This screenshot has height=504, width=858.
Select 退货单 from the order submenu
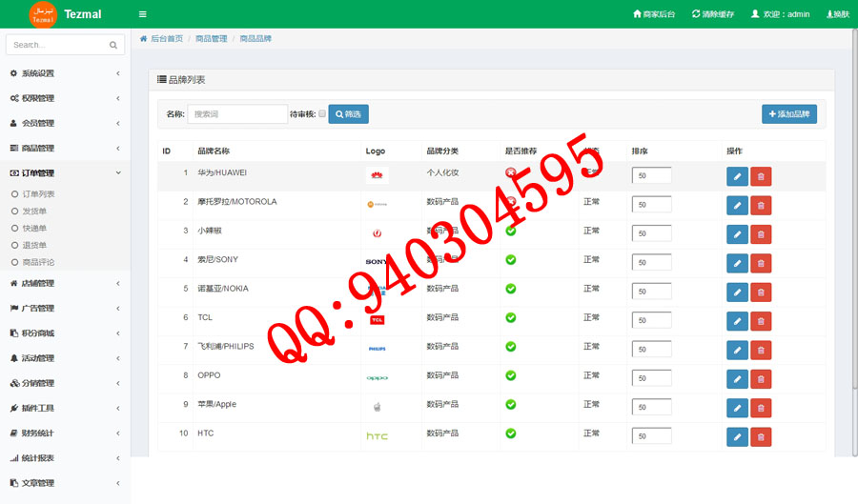tap(35, 245)
